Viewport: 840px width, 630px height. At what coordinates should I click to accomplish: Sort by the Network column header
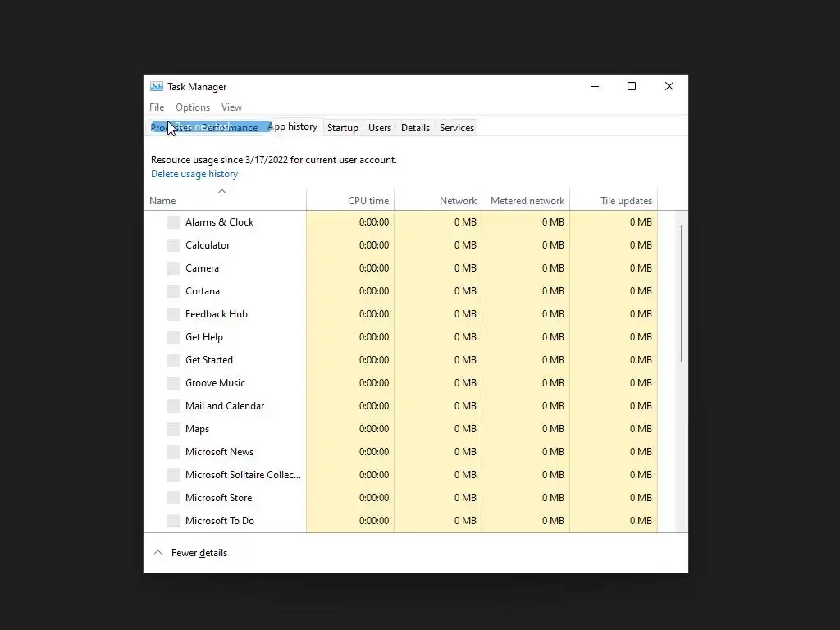[438, 199]
